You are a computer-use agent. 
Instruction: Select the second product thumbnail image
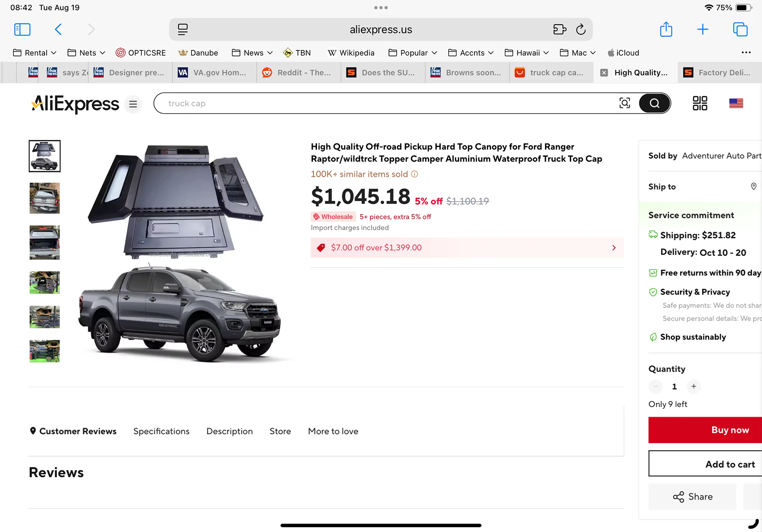[x=45, y=198]
